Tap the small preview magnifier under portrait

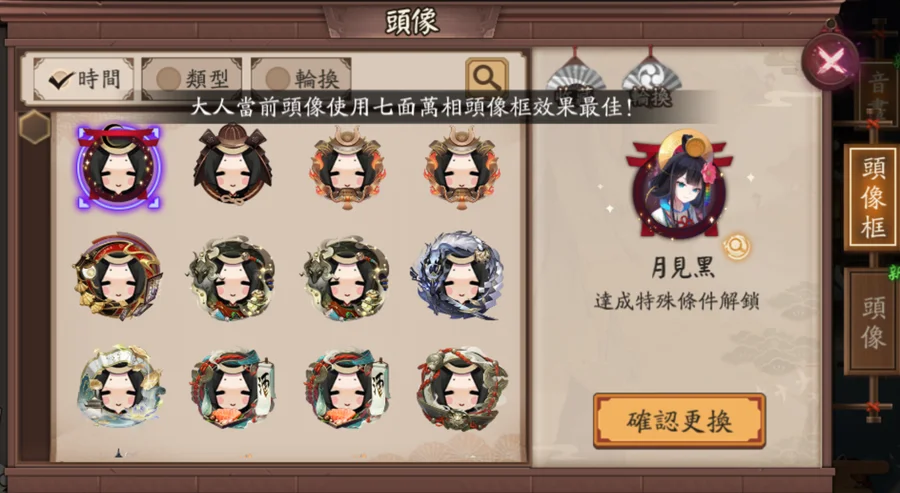[x=736, y=246]
